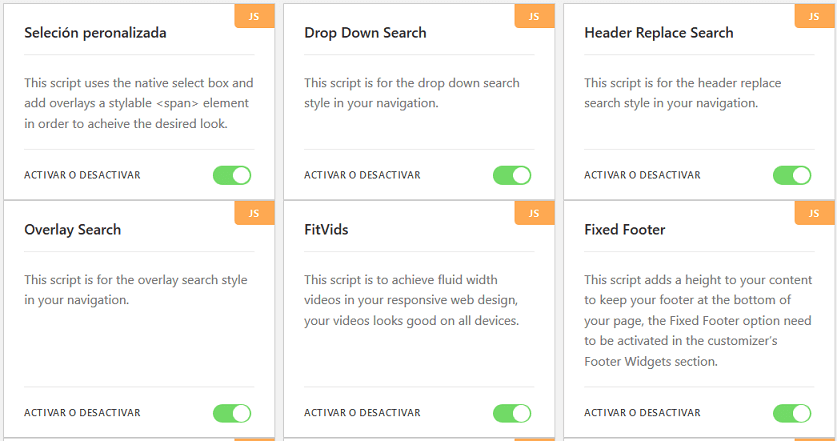Select the Seleción peronalizada card title

point(95,33)
